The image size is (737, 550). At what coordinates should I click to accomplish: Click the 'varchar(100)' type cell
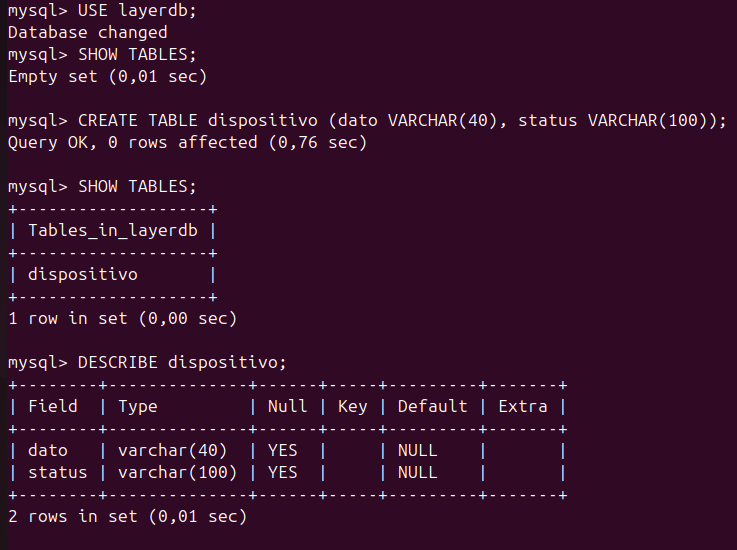point(177,472)
